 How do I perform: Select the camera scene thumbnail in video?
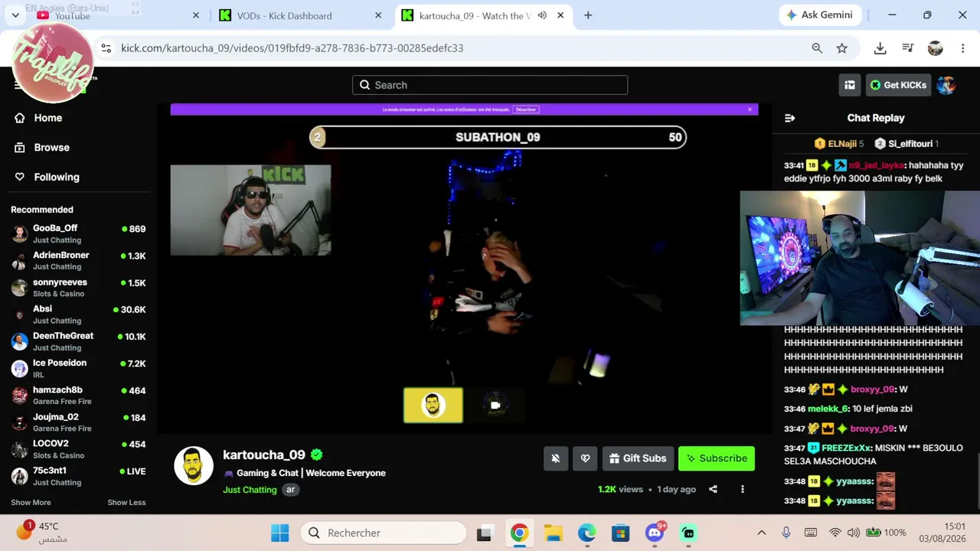[495, 406]
